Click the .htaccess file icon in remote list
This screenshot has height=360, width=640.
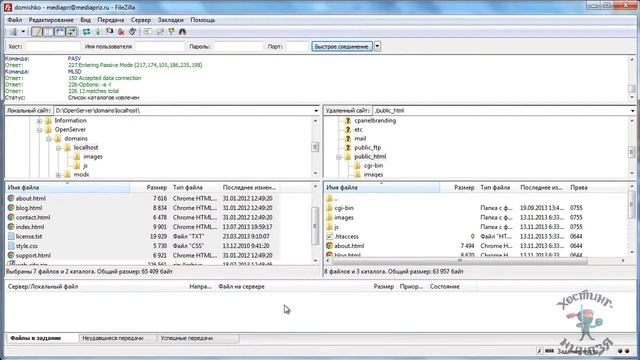click(329, 236)
